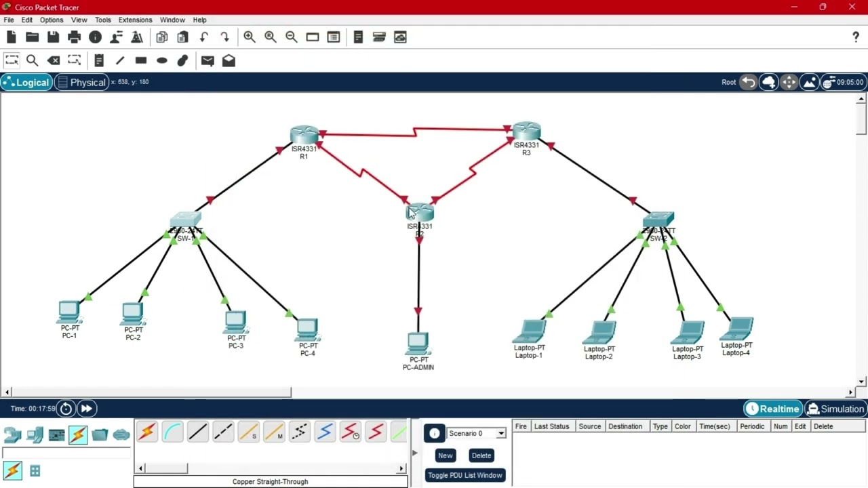Select Components category icon
The image size is (868, 488).
(56, 434)
